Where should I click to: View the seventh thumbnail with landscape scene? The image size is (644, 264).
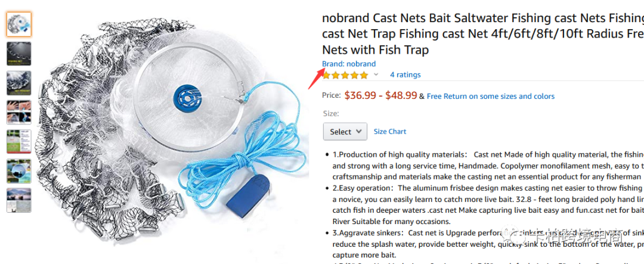19,200
